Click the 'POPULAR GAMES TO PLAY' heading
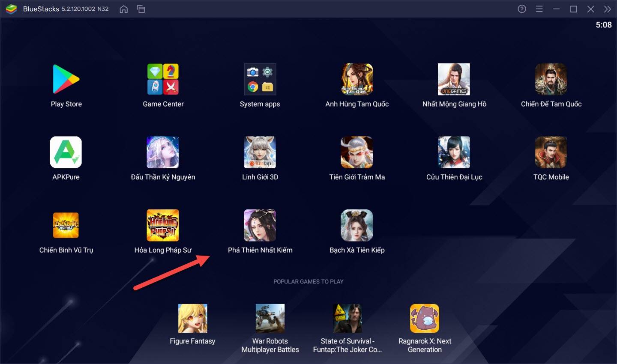Screen dimensions: 617x364 pos(308,281)
